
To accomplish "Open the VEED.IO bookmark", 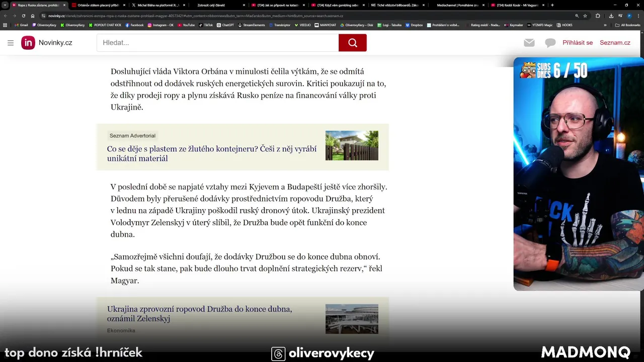I will (x=302, y=25).
